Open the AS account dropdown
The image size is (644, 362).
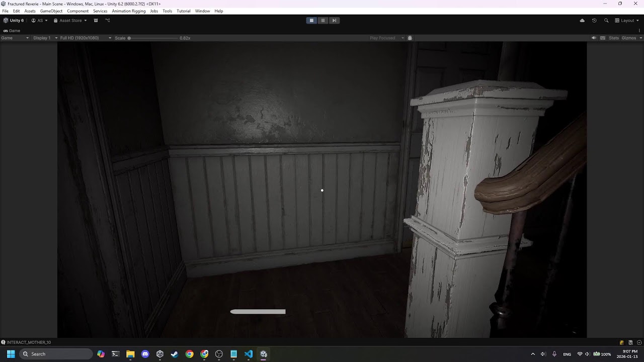coord(39,21)
